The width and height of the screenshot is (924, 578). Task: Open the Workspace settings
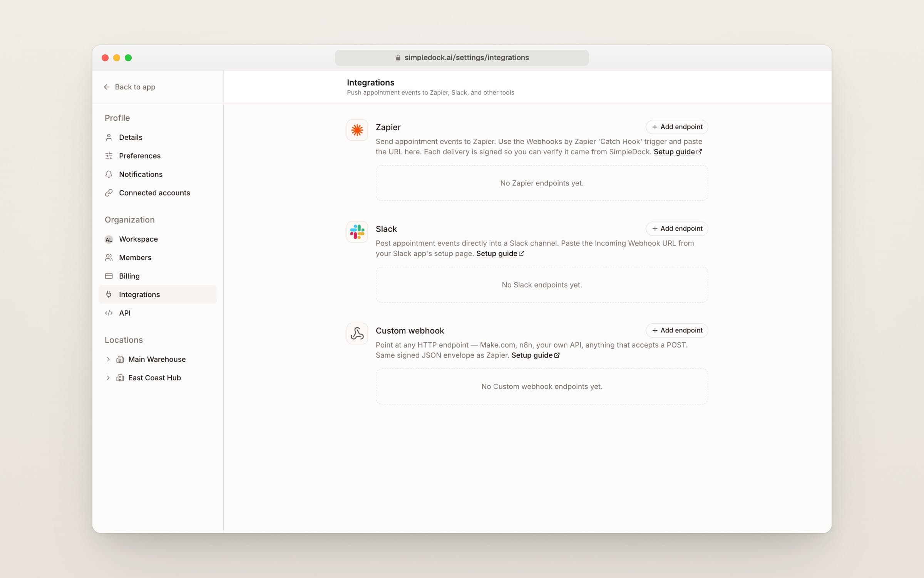point(158,239)
